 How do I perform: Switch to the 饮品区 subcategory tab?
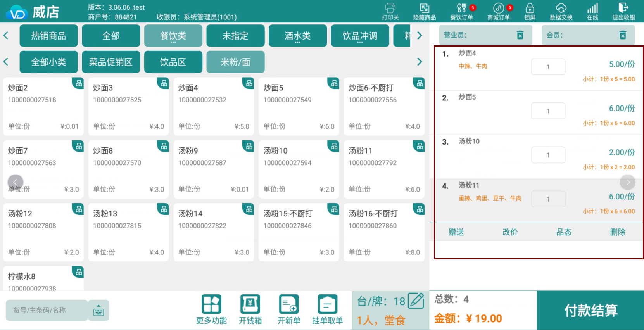pos(173,62)
